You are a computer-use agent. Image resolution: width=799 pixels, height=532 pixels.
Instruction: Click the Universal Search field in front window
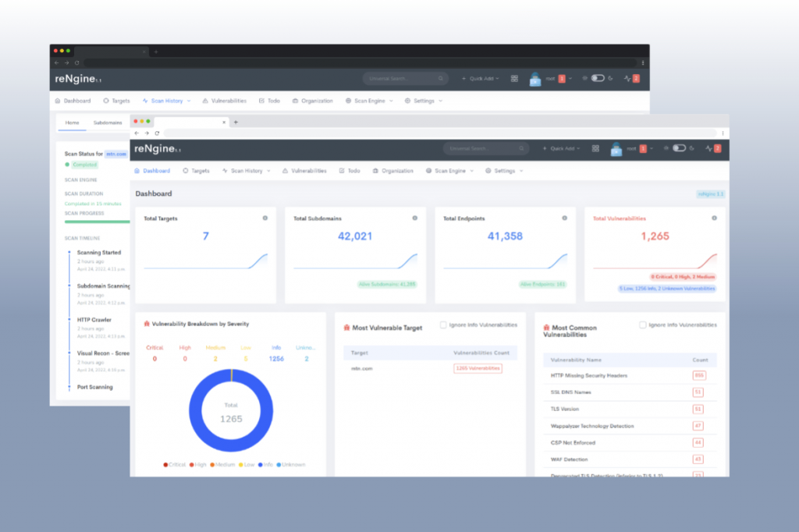point(486,148)
